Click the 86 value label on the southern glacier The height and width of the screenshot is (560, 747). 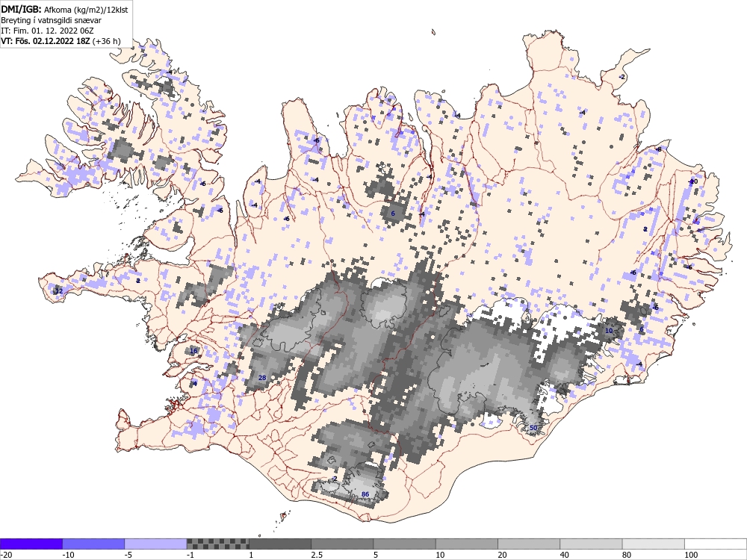[365, 494]
